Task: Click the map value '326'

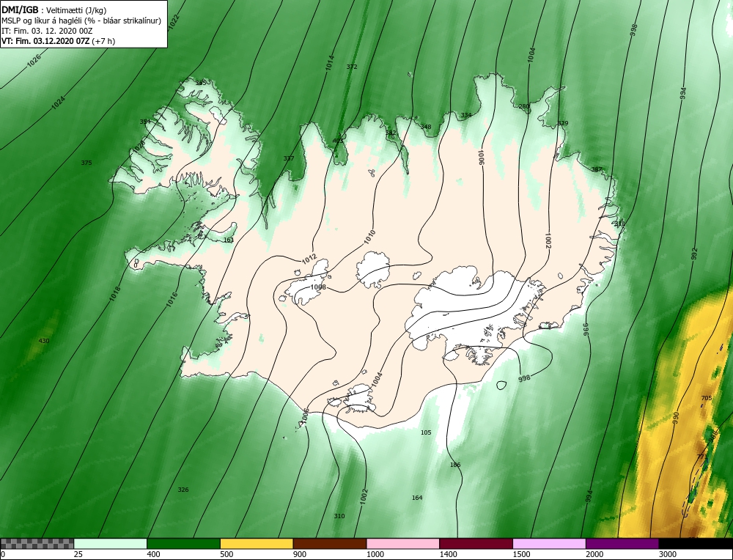Action: (x=183, y=490)
